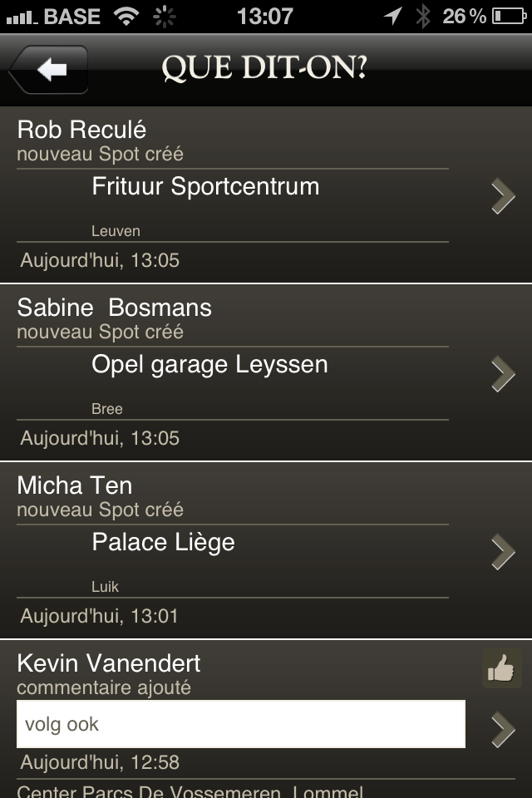Open Opel garage Leyssen chevron arrow
The image size is (532, 798).
(503, 374)
